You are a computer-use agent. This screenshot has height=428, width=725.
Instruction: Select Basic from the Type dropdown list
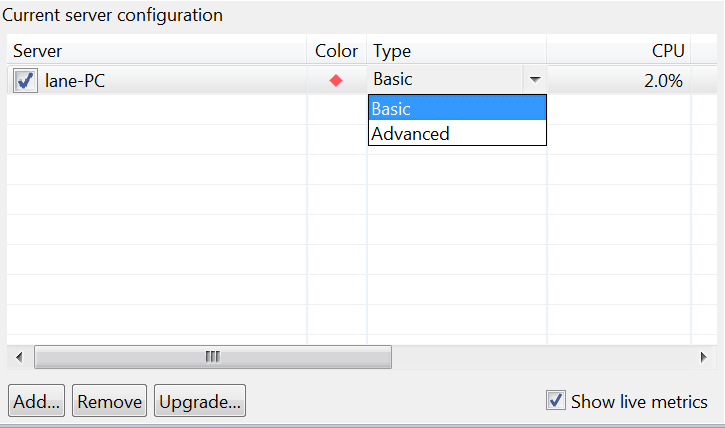point(457,108)
